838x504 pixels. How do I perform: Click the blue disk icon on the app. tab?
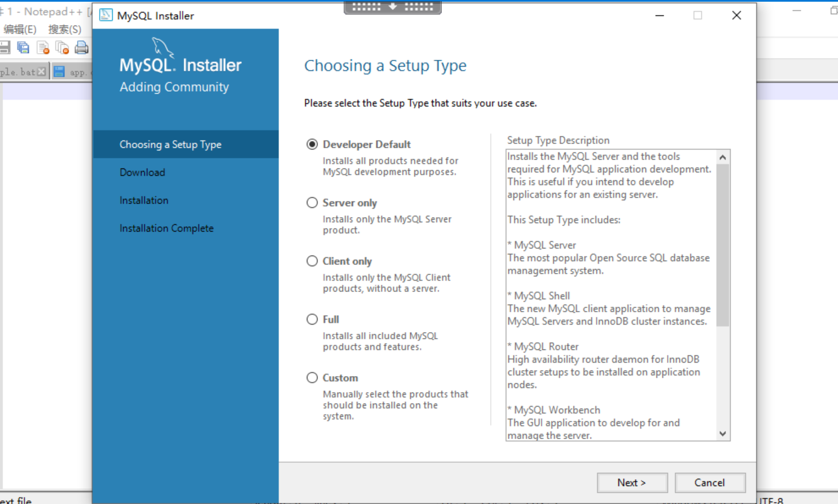click(59, 72)
